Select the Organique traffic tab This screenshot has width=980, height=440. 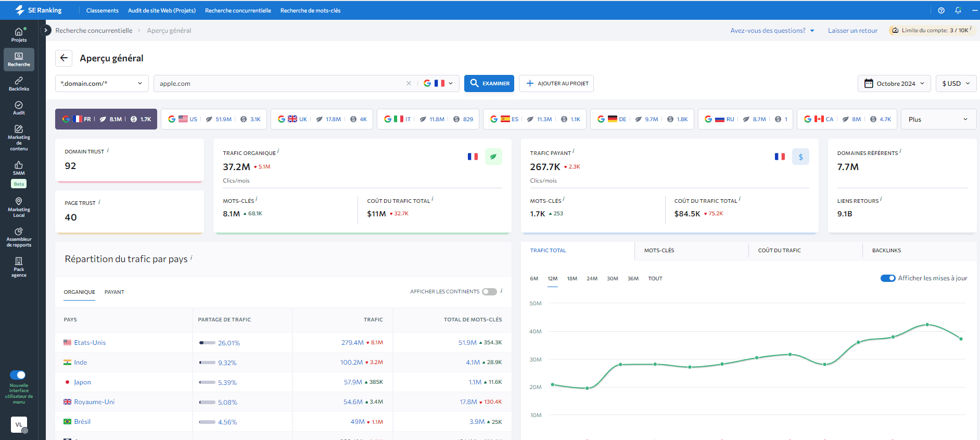80,292
